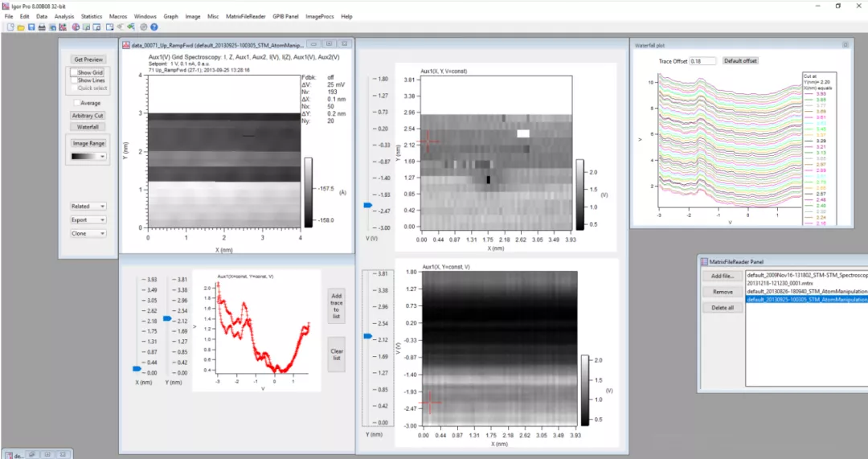Open the Clone dropdown menu
The width and height of the screenshot is (868, 459).
[88, 234]
